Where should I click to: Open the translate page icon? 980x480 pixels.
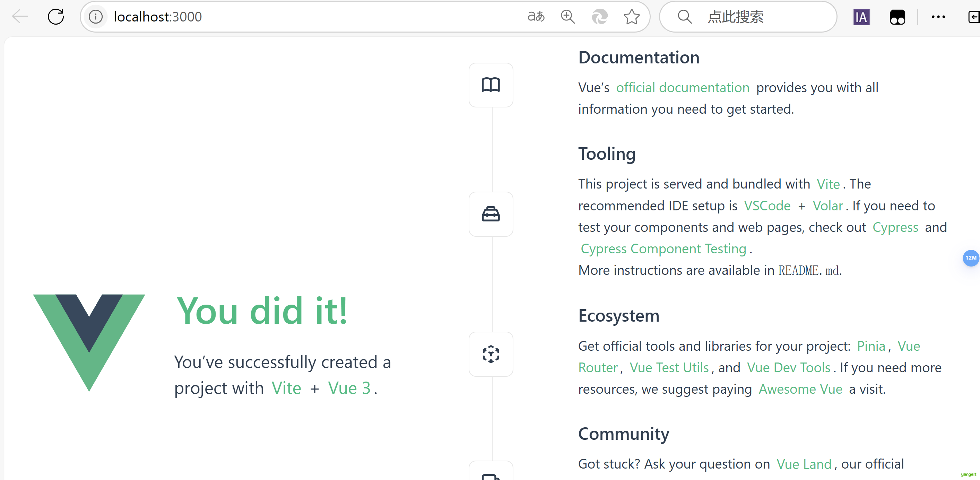(536, 17)
